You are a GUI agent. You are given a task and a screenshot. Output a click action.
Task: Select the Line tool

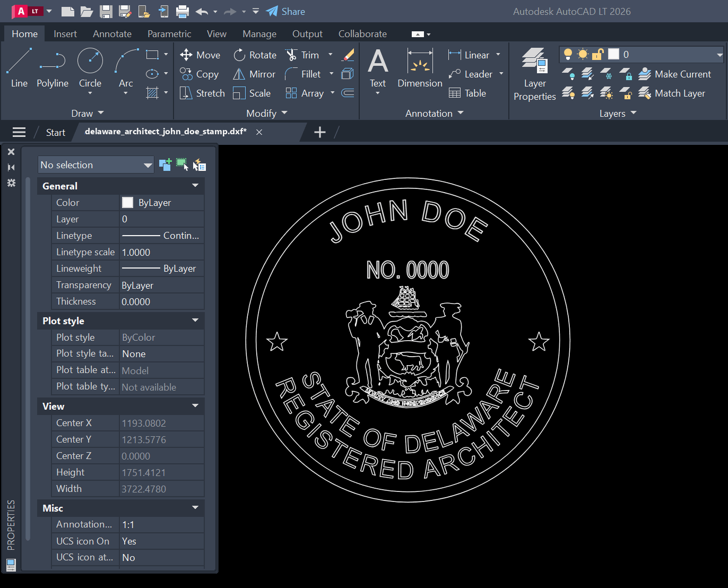[19, 67]
